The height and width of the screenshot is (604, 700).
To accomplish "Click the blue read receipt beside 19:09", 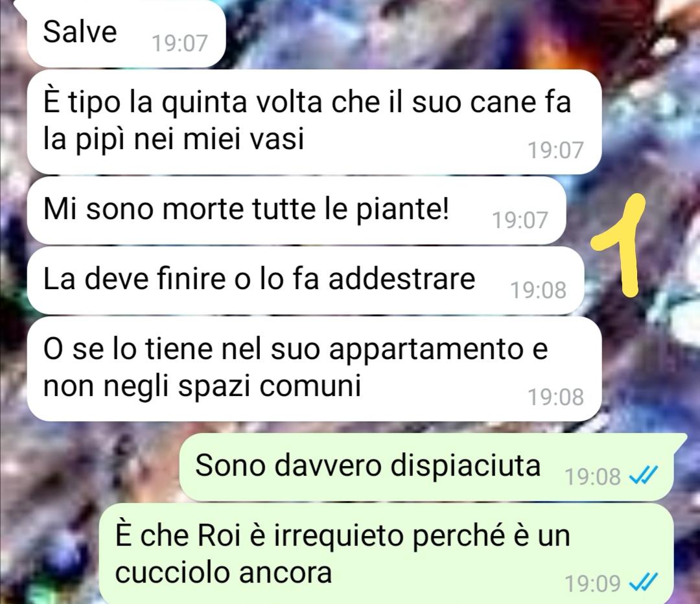I will (644, 582).
